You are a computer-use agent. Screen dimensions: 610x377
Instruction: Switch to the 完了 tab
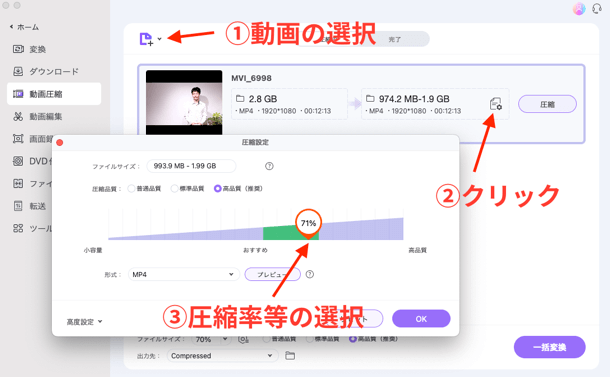point(394,39)
